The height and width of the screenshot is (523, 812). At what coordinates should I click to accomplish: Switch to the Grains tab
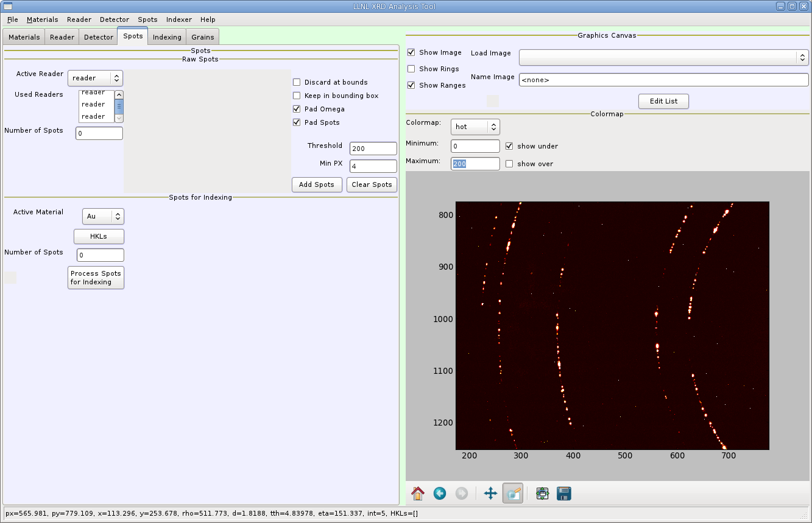click(x=203, y=37)
